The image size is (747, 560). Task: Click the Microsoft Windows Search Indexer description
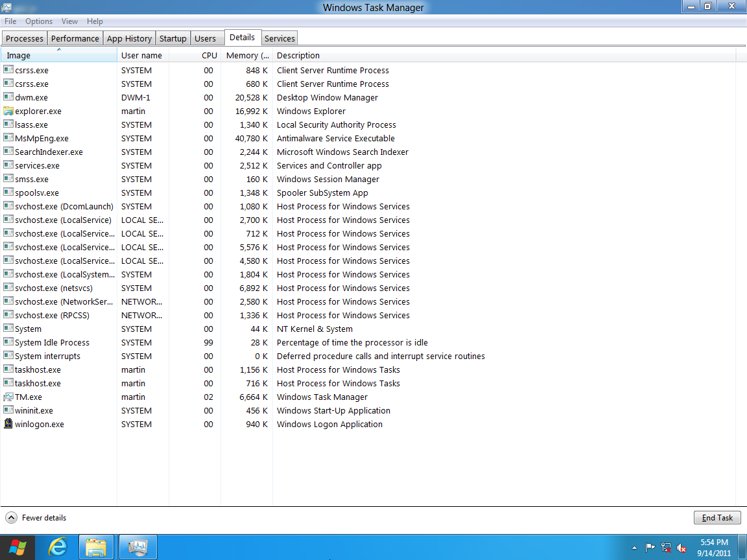[342, 152]
